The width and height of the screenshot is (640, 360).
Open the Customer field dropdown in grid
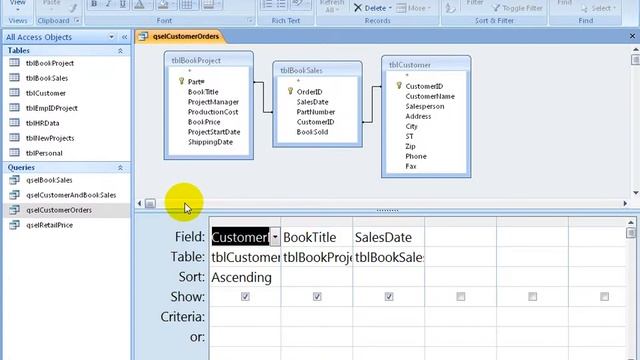point(275,237)
